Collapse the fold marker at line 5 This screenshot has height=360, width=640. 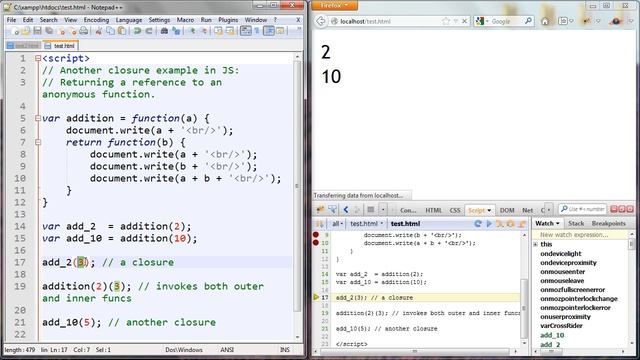38,118
